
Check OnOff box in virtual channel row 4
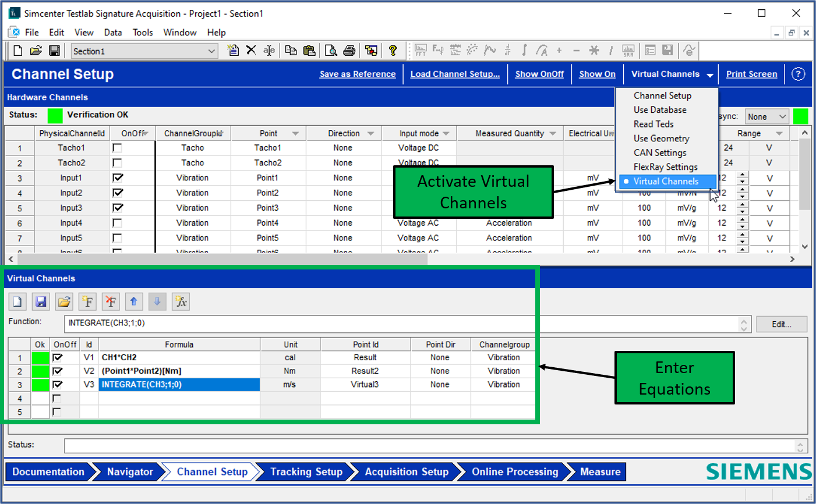[x=57, y=398]
